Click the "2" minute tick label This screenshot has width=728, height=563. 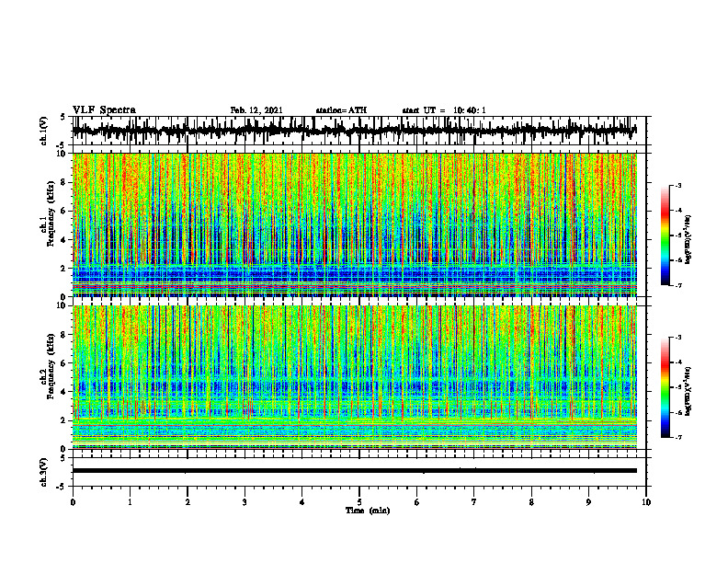click(188, 502)
